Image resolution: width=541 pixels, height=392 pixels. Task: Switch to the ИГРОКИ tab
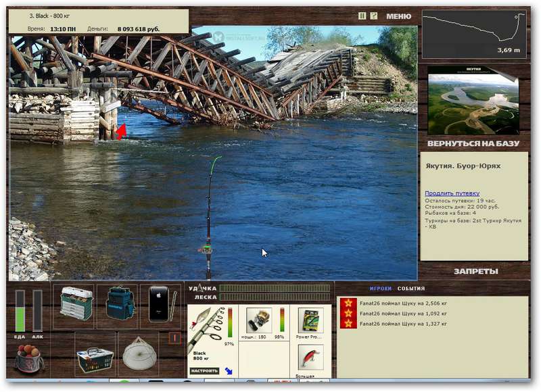tap(381, 288)
